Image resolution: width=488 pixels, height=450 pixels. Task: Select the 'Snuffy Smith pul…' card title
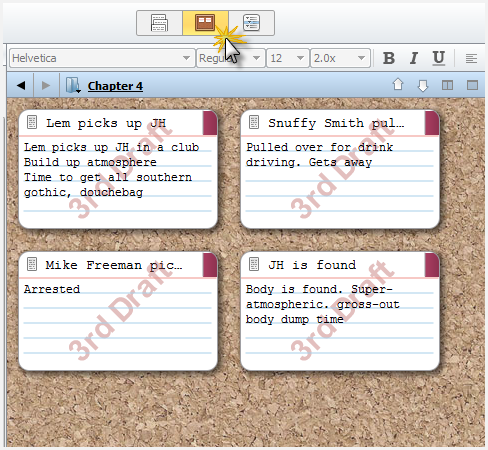[x=336, y=123]
